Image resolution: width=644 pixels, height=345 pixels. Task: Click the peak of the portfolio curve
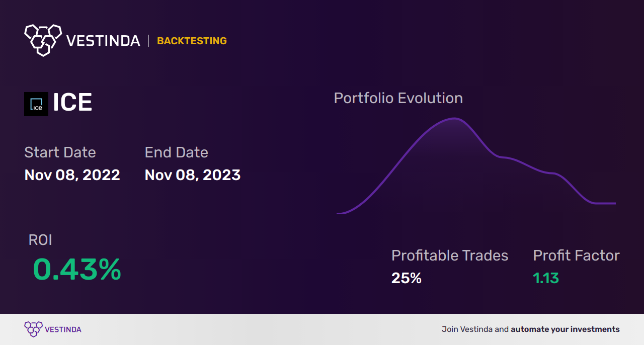(455, 119)
